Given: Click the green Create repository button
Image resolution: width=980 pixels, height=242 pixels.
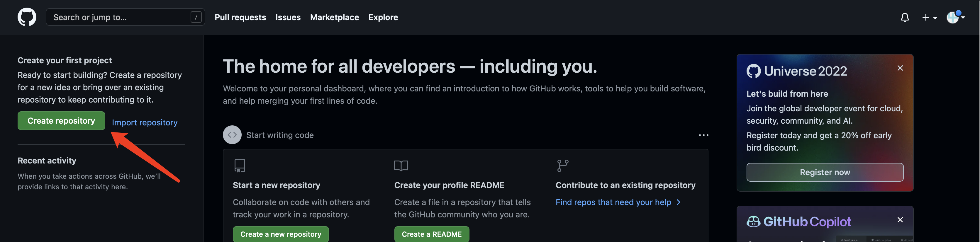Looking at the screenshot, I should click(x=61, y=121).
